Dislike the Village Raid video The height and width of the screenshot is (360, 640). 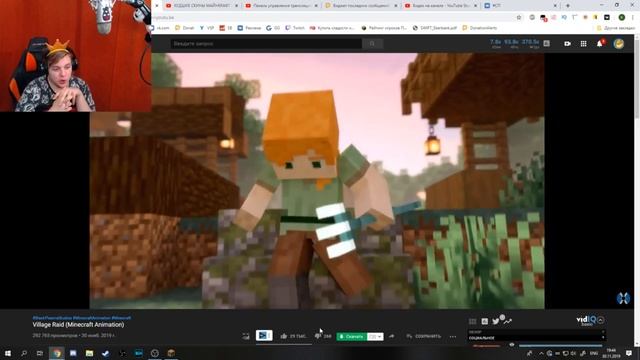point(323,336)
